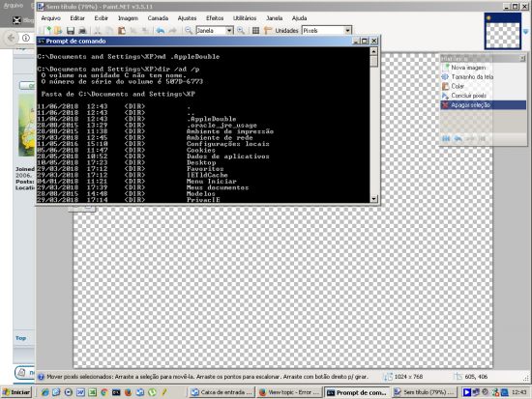Close the Histórico panel
532x399 pixels.
[x=522, y=59]
